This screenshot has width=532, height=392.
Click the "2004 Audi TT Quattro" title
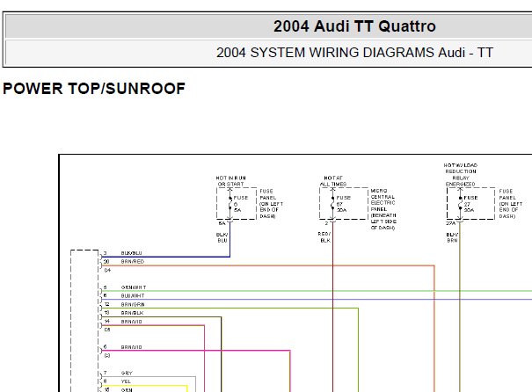pyautogui.click(x=354, y=26)
